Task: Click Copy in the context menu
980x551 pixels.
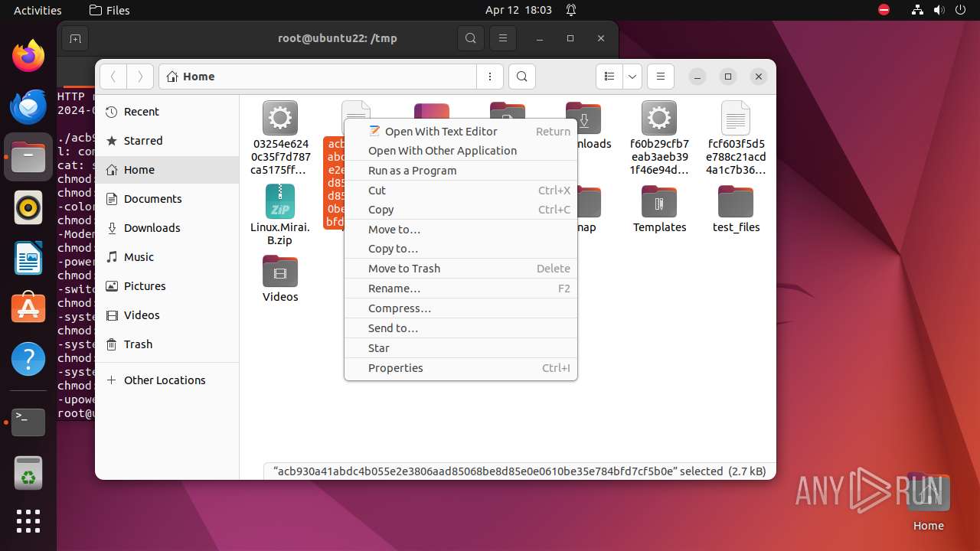Action: (460, 210)
